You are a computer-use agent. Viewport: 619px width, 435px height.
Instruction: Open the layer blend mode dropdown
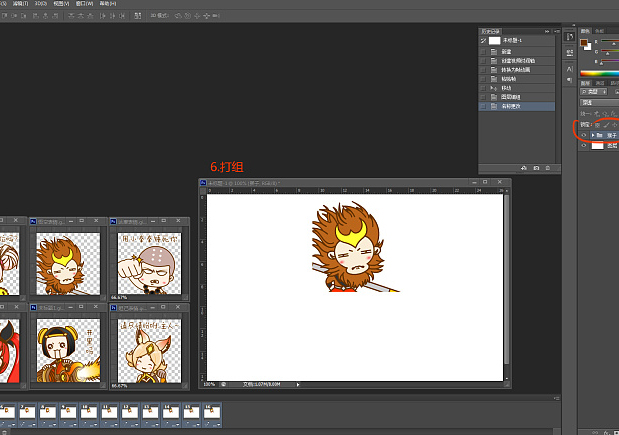point(599,103)
